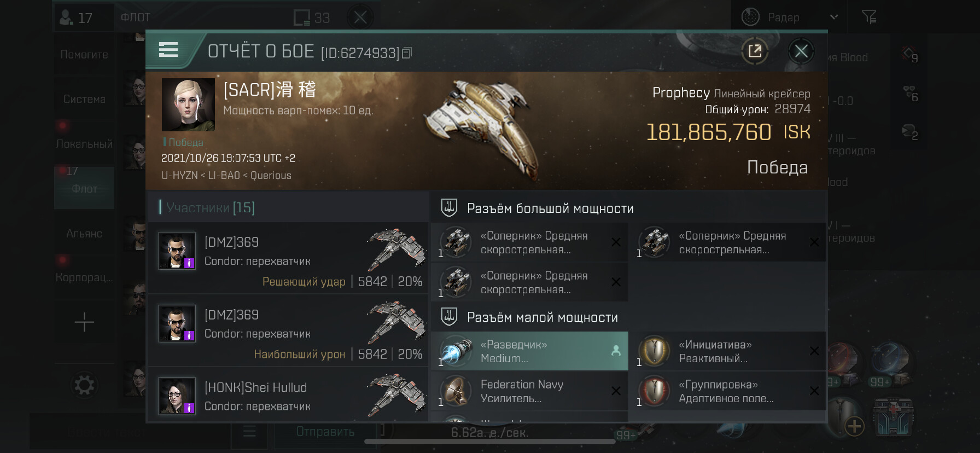Click the Отправить button
This screenshot has height=453, width=980.
[x=325, y=432]
